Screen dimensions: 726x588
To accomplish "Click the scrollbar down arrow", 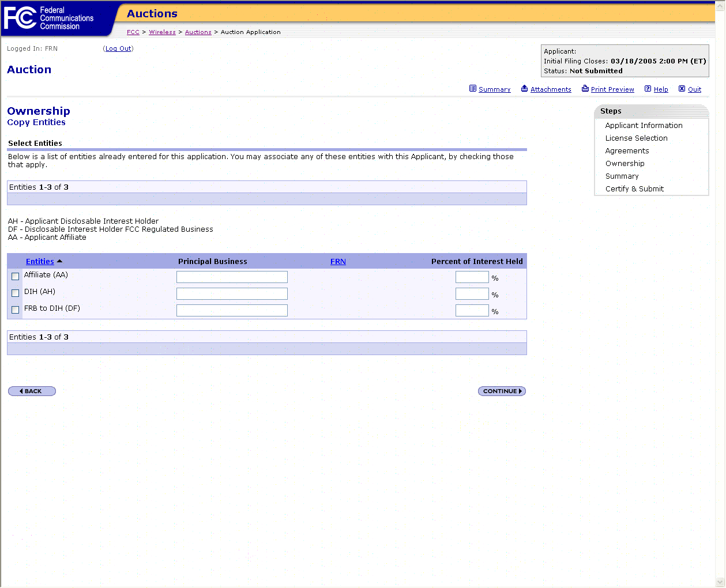I will click(720, 582).
